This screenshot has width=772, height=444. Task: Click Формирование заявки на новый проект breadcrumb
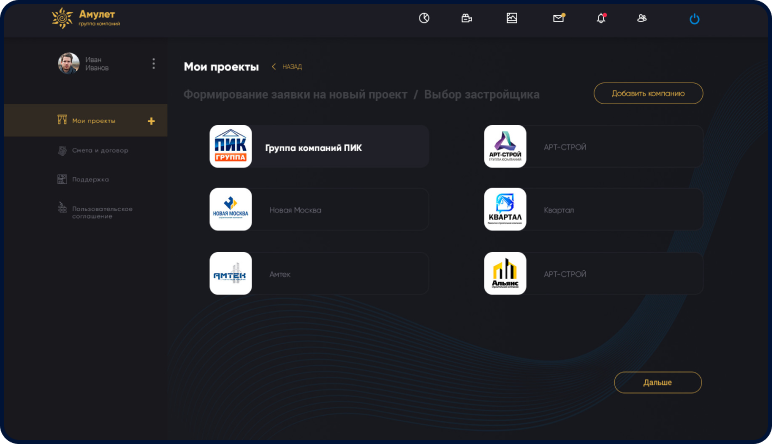click(x=295, y=95)
